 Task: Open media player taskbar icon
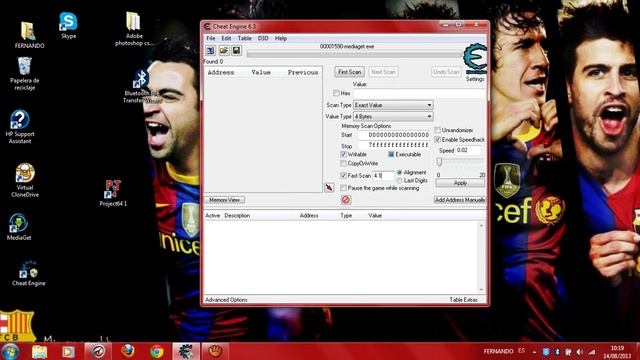pyautogui.click(x=68, y=351)
